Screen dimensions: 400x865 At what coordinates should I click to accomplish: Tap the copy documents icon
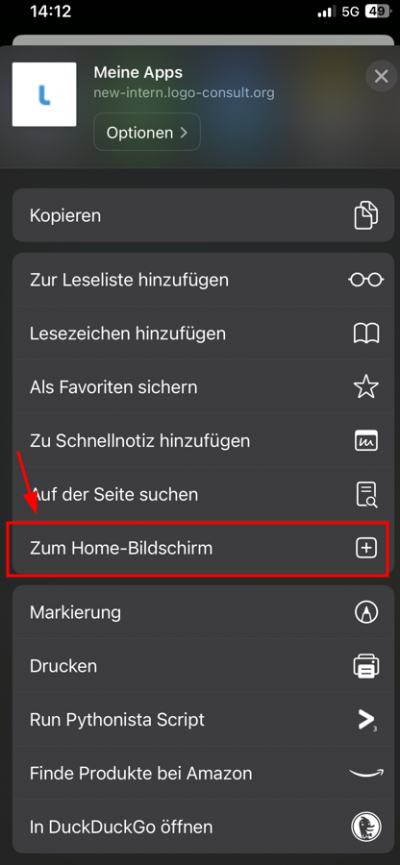coord(366,215)
